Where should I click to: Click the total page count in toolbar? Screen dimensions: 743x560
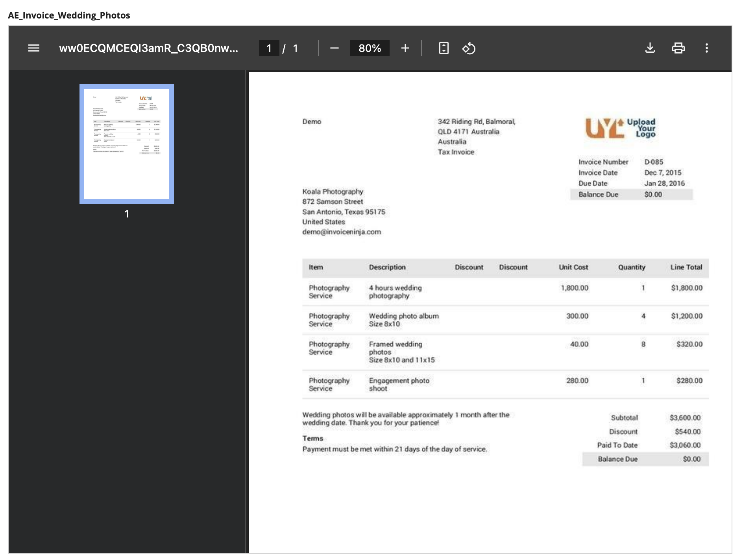coord(295,48)
